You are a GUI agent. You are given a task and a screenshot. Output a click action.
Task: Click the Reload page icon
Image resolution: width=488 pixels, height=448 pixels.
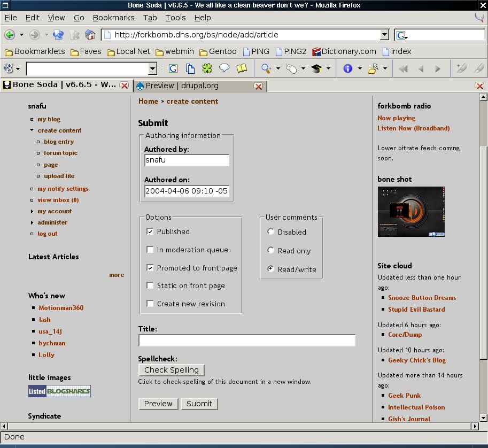[x=58, y=35]
